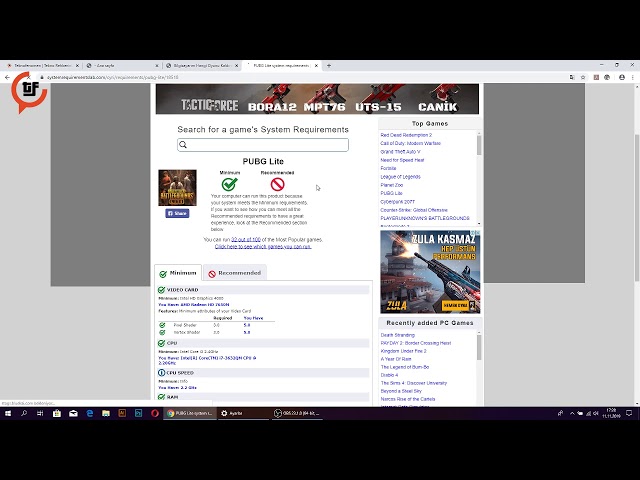Viewport: 640px width, 480px height.
Task: Open the taskbar search magnifier
Action: (24, 413)
